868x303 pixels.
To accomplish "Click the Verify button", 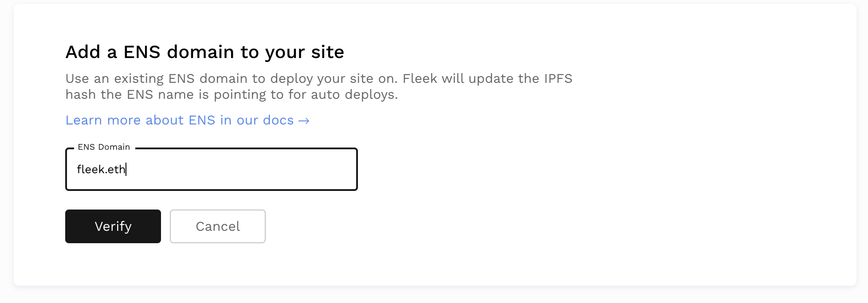I will point(113,226).
